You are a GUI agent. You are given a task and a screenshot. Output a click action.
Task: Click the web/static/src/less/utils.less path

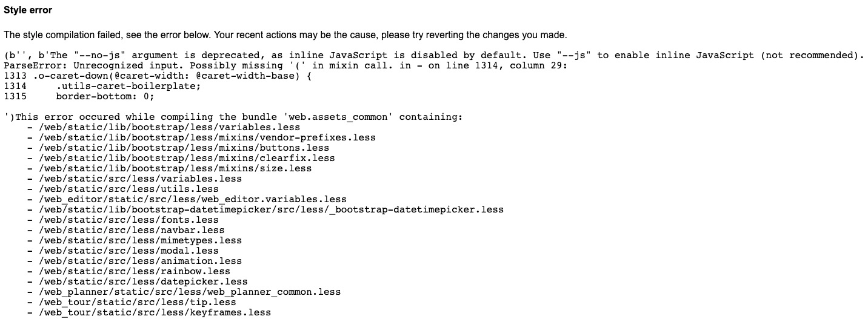point(129,189)
